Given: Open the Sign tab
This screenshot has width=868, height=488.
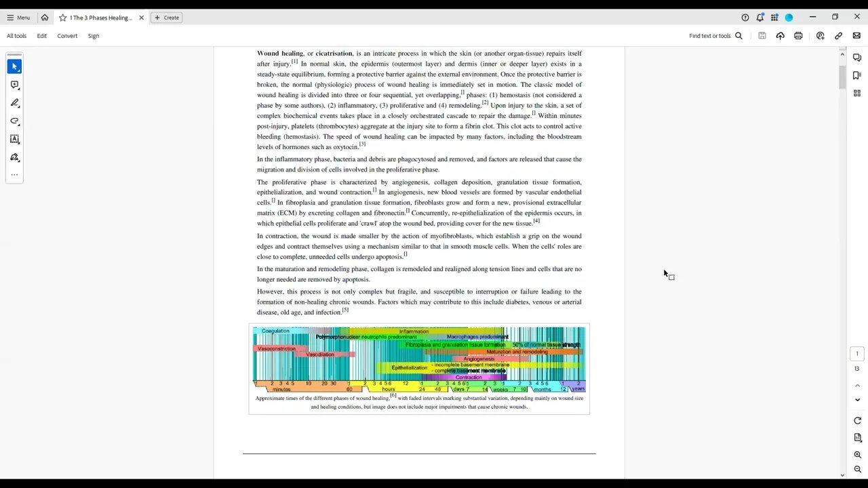Looking at the screenshot, I should click(94, 36).
